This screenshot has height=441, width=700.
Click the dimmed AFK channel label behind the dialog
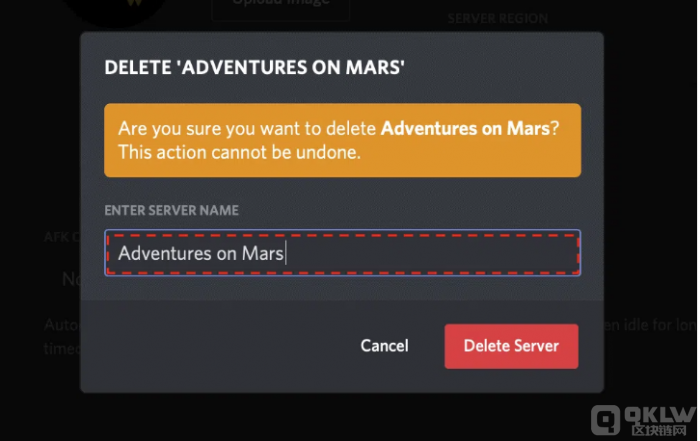click(62, 237)
